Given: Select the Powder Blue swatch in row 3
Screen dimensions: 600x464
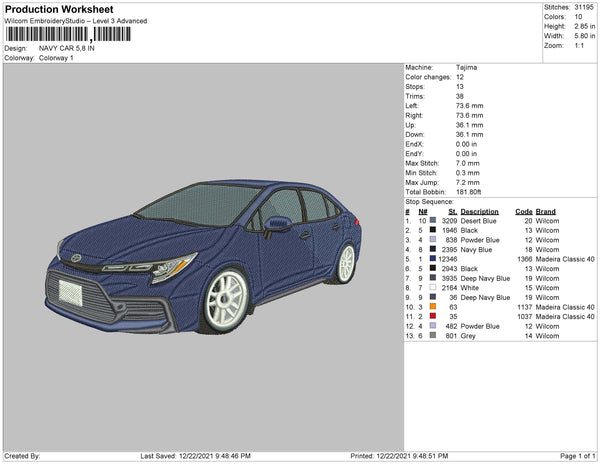Looking at the screenshot, I should tap(433, 240).
